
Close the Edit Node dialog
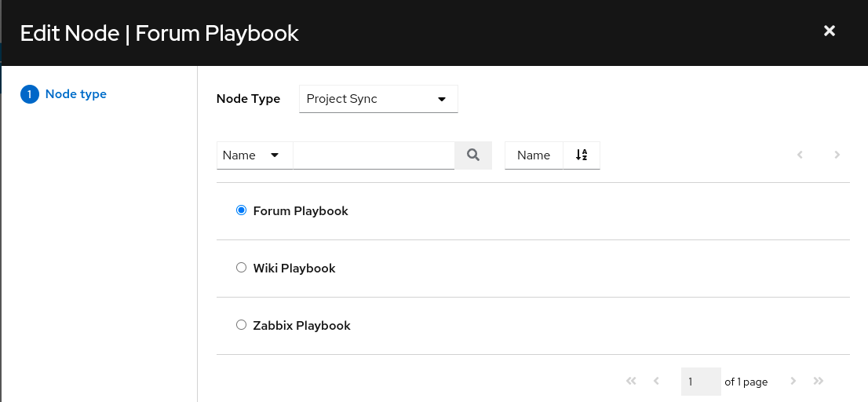pyautogui.click(x=829, y=31)
